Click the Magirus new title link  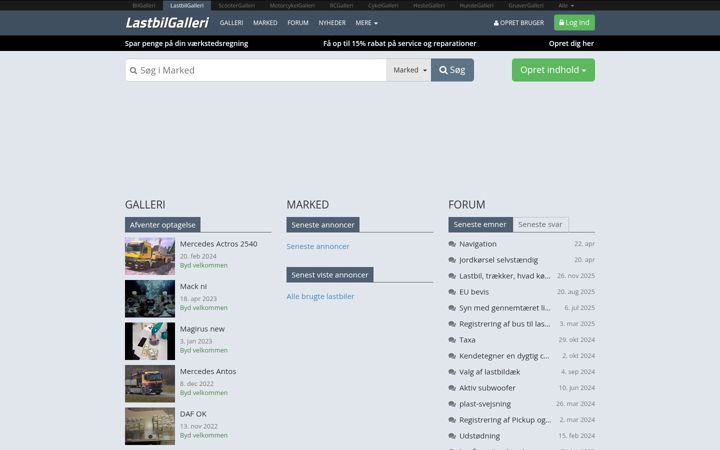(x=202, y=329)
